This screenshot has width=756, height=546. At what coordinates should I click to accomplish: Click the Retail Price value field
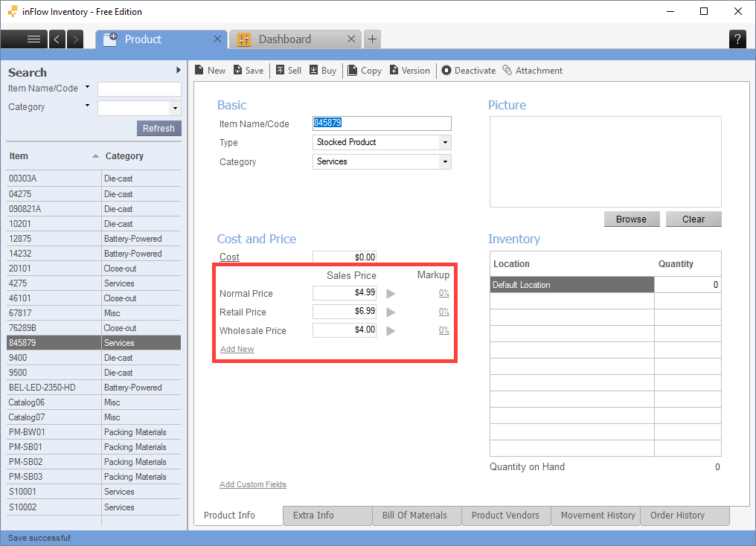coord(345,312)
